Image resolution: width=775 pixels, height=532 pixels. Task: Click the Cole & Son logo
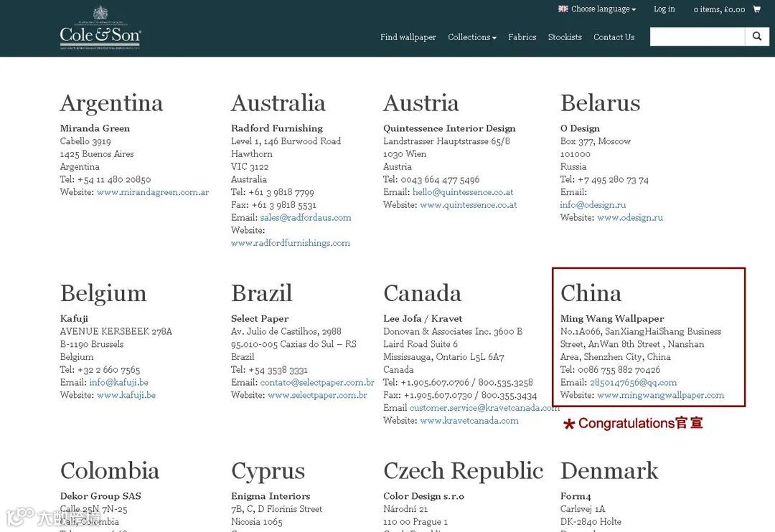100,28
